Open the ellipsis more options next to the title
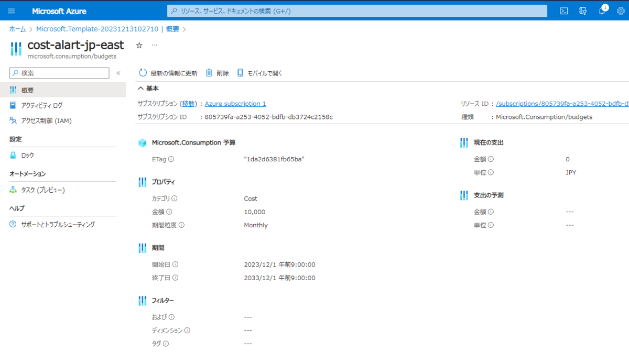The image size is (629, 364). click(154, 46)
